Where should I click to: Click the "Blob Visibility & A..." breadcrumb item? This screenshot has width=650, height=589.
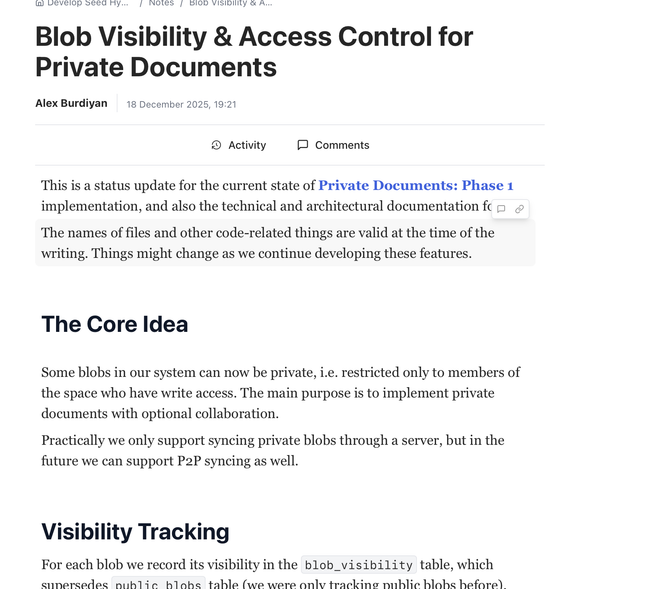[x=230, y=3]
